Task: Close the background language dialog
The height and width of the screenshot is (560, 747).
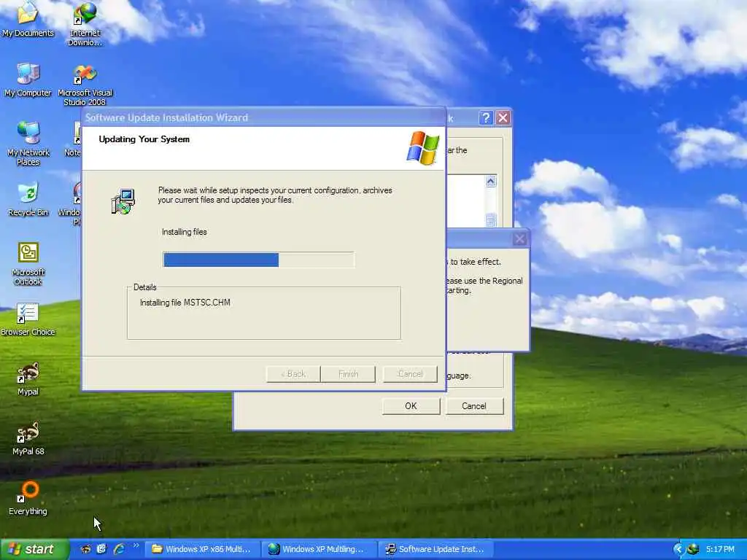Action: (503, 117)
